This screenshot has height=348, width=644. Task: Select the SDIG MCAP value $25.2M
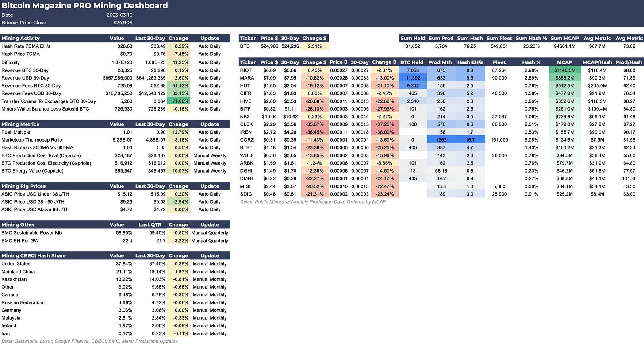click(564, 194)
